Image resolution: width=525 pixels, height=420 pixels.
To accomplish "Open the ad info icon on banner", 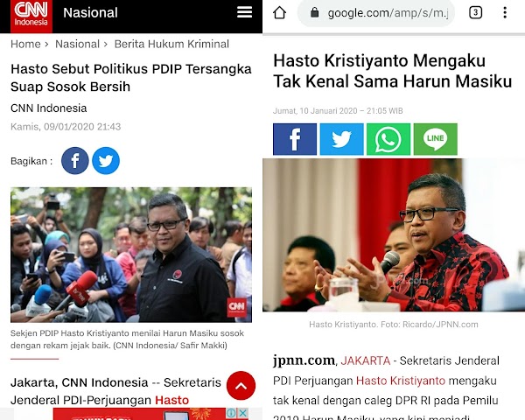I will click(x=232, y=413).
